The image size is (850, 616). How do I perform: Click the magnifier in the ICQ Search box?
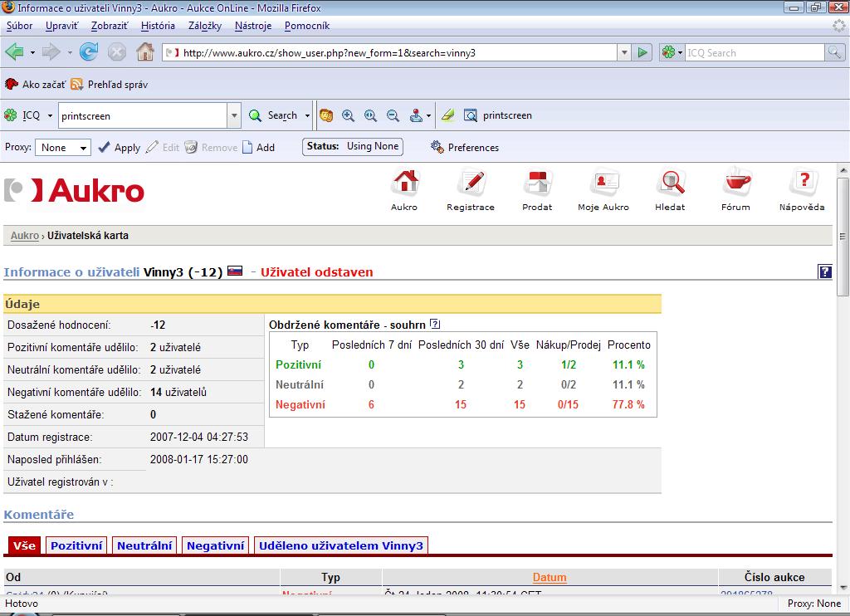pos(833,52)
